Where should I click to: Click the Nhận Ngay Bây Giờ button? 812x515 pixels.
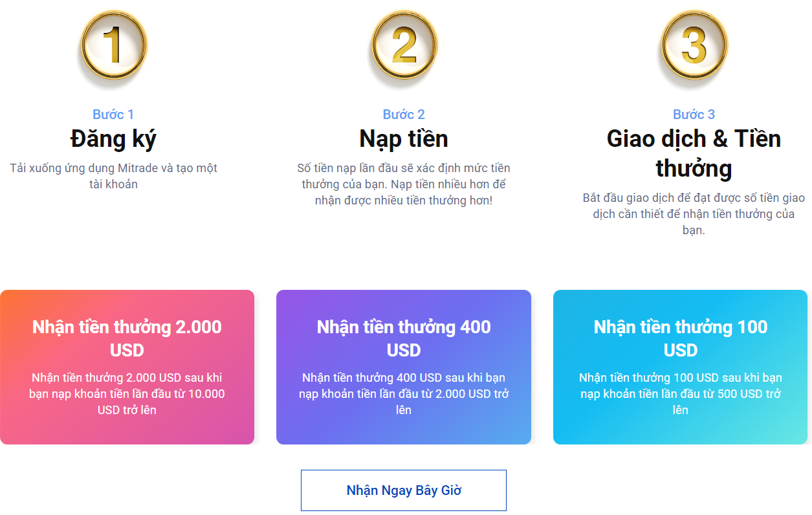403,490
